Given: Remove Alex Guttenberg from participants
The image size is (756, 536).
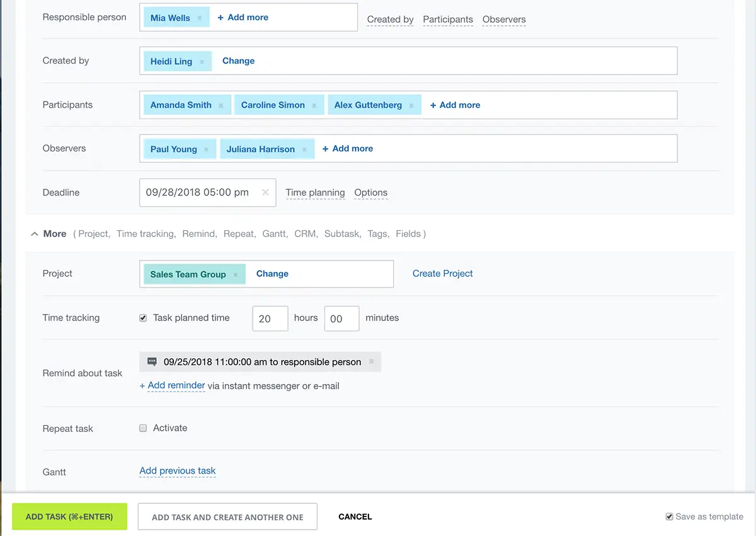Looking at the screenshot, I should point(411,106).
